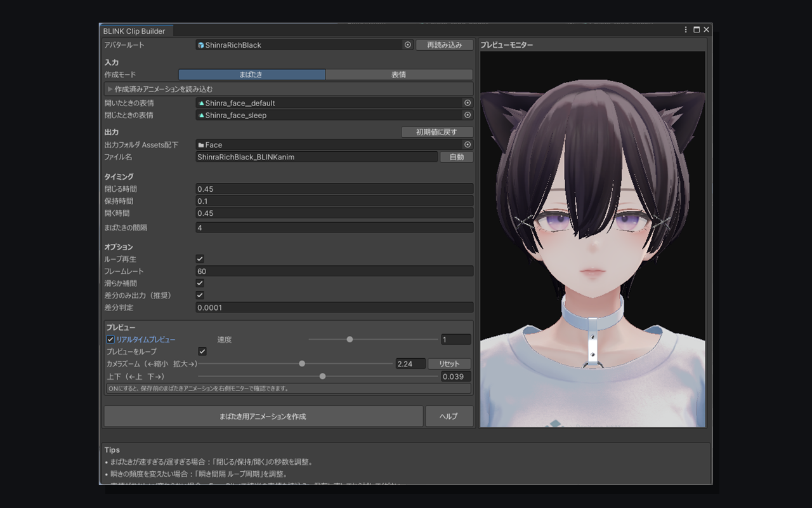812x508 pixels.
Task: Click the avatar preview monitor image
Action: (593, 239)
